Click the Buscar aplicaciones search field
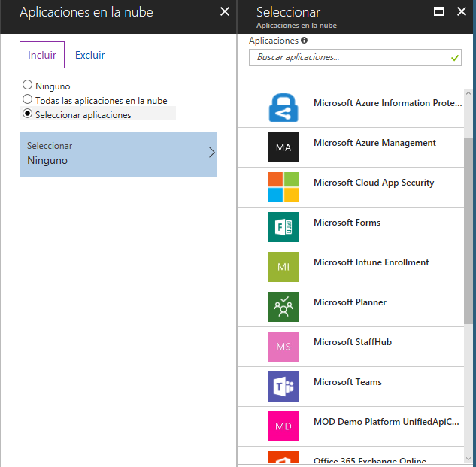Image resolution: width=476 pixels, height=467 pixels. [x=350, y=57]
